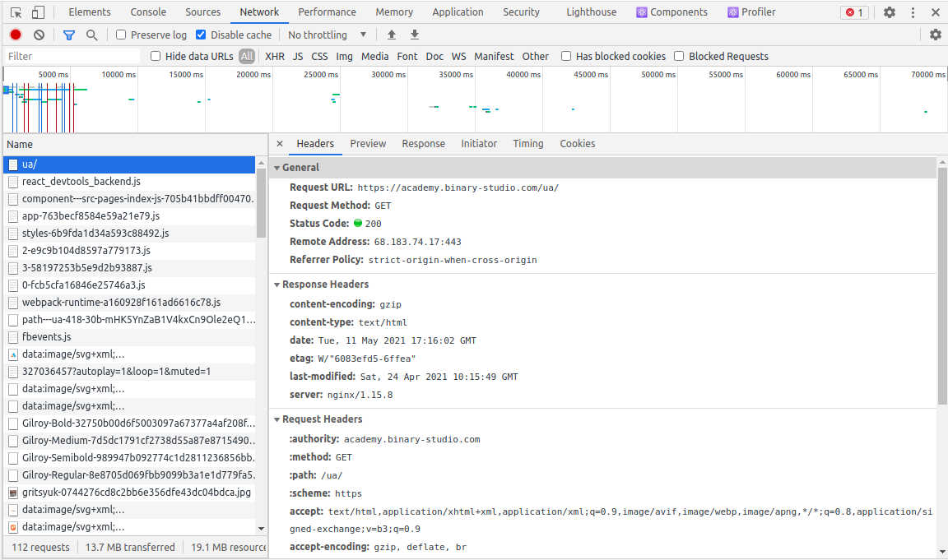Switch to the Console panel tab
The width and height of the screenshot is (948, 560).
148,12
